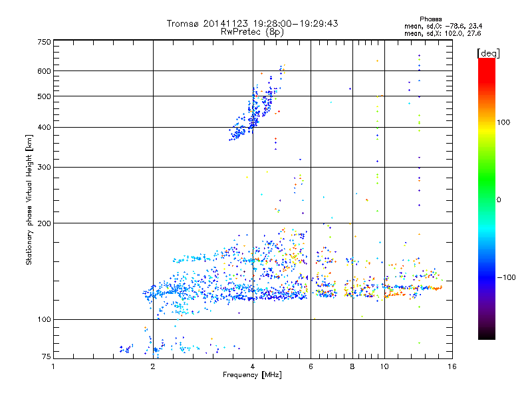
Task: Click the 'mean, sd,O: -78.6, 23.4' statistic
Action: pyautogui.click(x=443, y=26)
